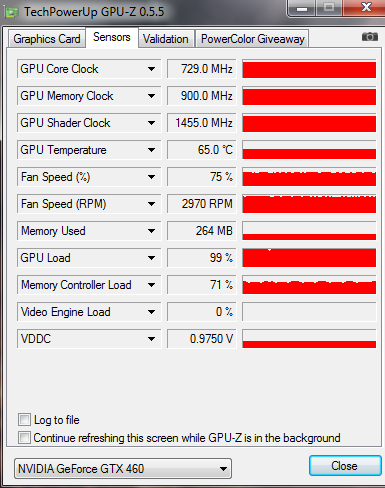Click the GPU-Z app icon in title bar
The height and width of the screenshot is (488, 385).
[x=12, y=13]
